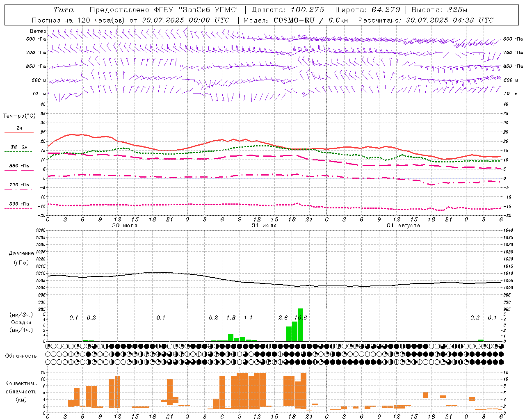Click the date label "01 августа"
Image resolution: width=525 pixels, height=420 pixels.
pos(404,226)
